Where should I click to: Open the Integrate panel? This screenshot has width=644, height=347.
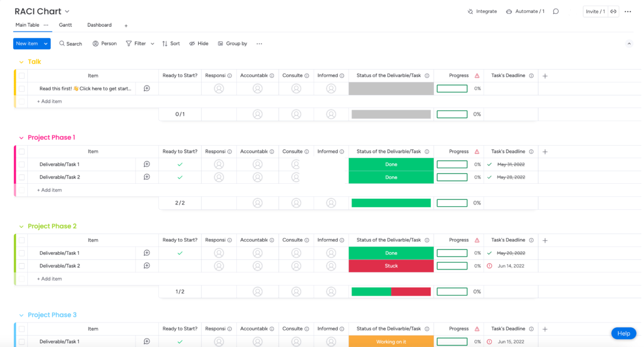click(x=482, y=11)
